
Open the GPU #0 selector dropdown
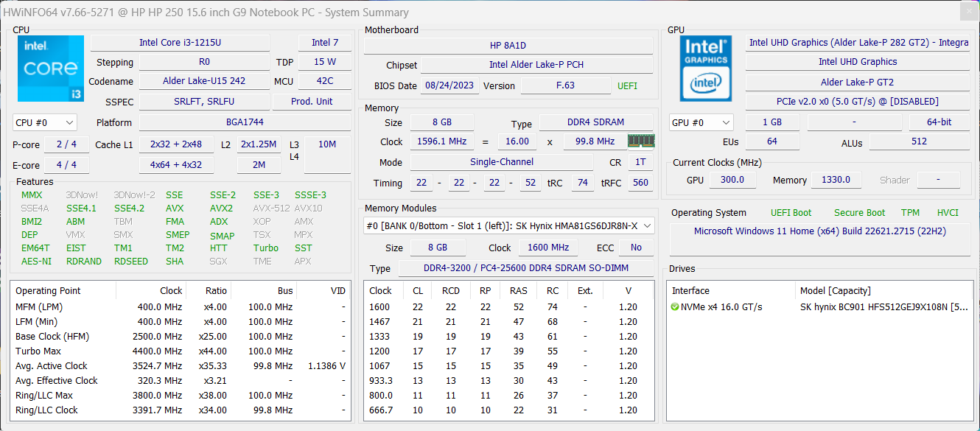pos(701,122)
